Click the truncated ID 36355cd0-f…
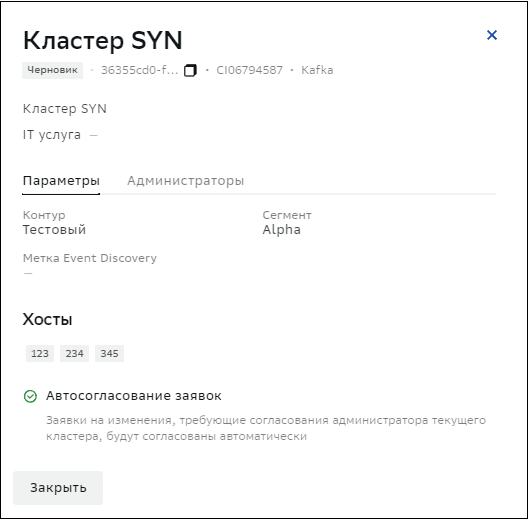This screenshot has width=528, height=521. (x=139, y=70)
